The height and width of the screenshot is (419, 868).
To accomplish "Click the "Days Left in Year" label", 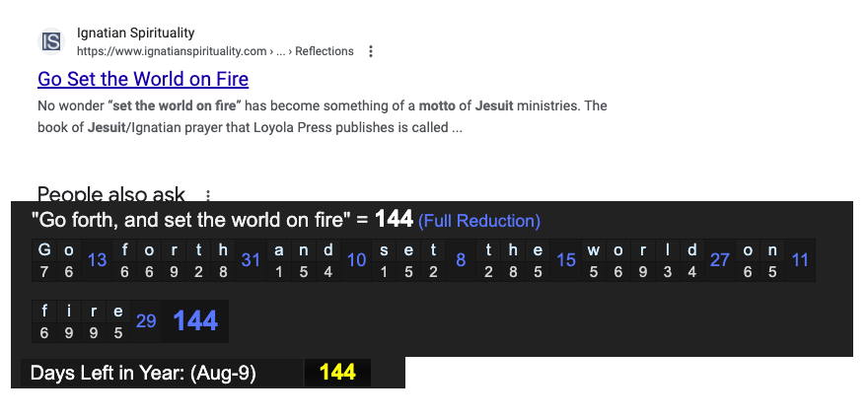I will [143, 374].
